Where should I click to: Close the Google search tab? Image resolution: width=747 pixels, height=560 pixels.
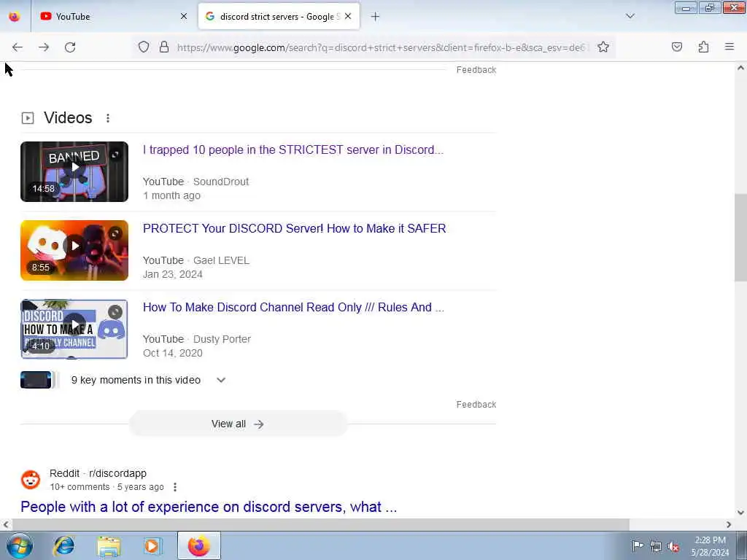(x=348, y=16)
